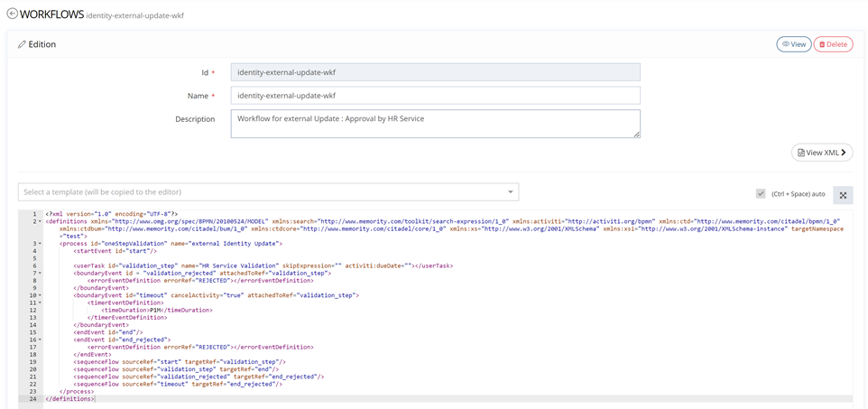The image size is (868, 409).
Task: Click the document icon in View XML
Action: pyautogui.click(x=801, y=153)
